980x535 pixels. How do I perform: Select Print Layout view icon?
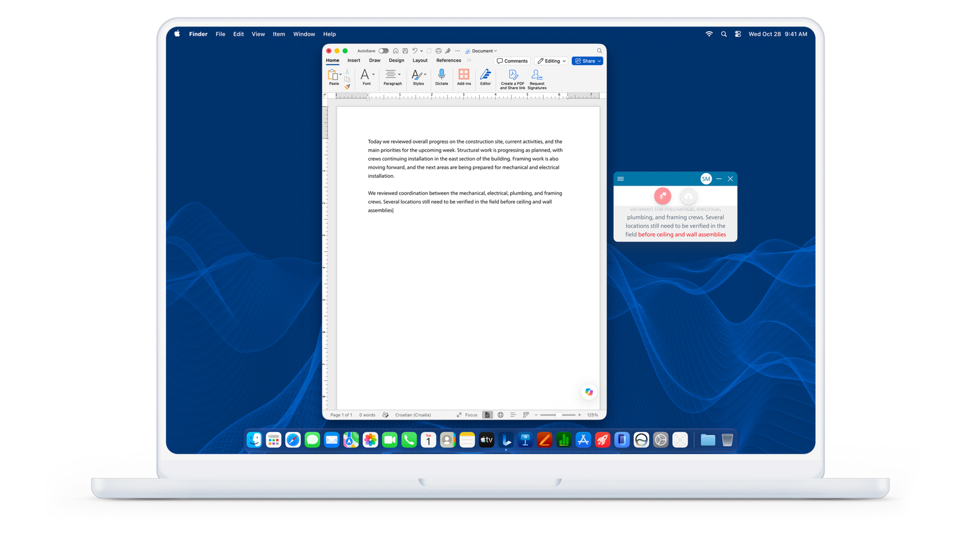point(487,415)
